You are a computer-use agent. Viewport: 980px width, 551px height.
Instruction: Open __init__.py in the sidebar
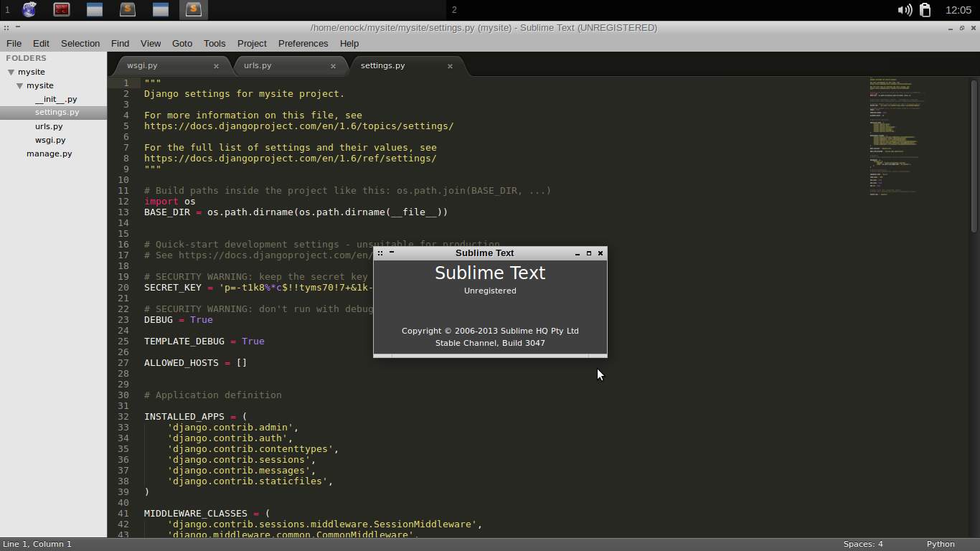pyautogui.click(x=56, y=99)
